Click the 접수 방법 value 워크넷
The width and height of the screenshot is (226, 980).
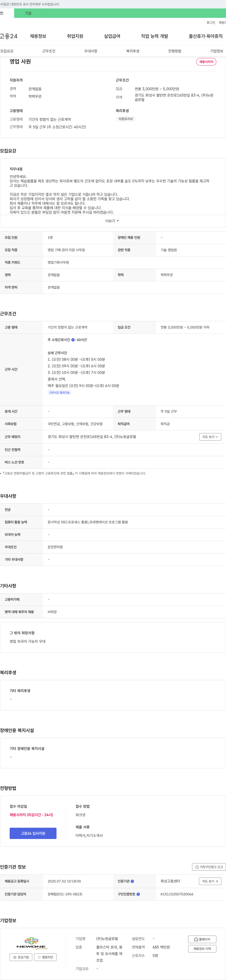[x=81, y=815]
